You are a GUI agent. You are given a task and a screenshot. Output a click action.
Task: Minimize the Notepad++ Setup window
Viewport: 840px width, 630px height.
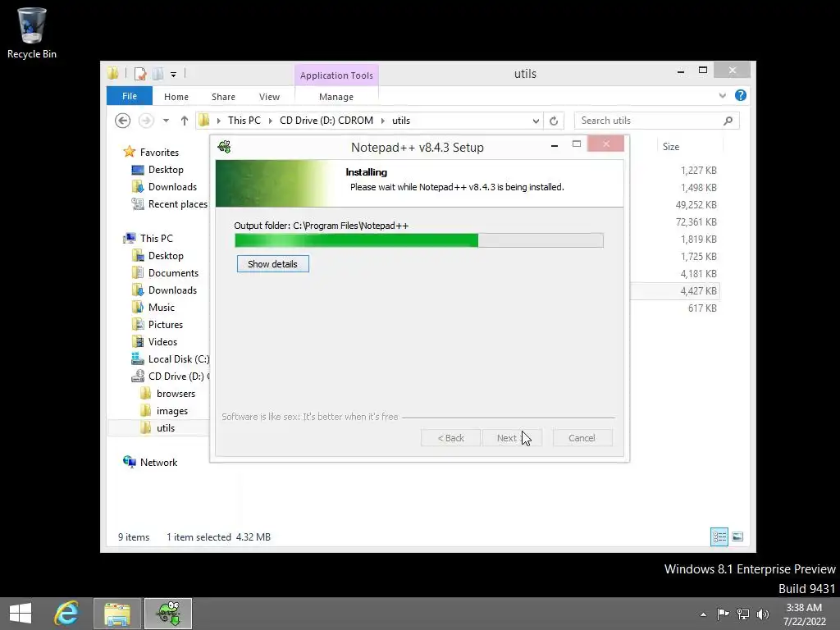coord(555,144)
